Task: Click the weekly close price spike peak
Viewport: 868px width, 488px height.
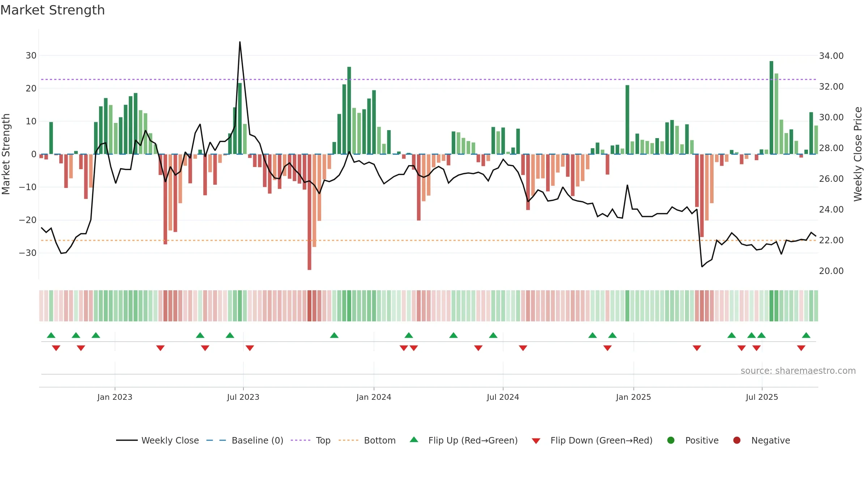Action: [x=240, y=42]
